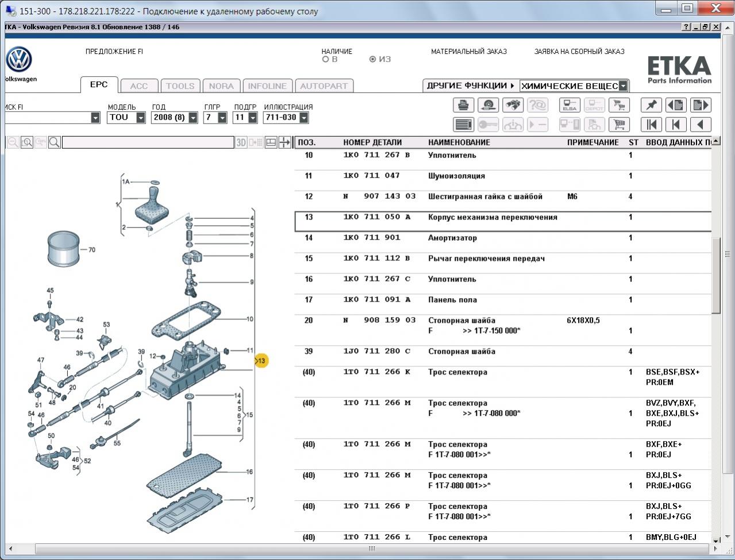
Task: Open the binoculars search tool
Action: [x=513, y=105]
